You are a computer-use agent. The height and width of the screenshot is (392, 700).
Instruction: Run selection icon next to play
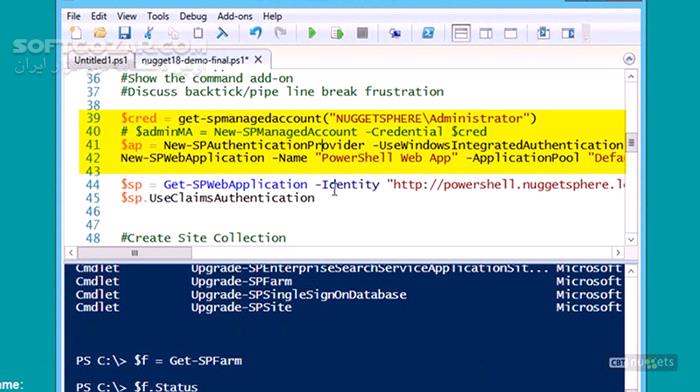click(x=337, y=33)
